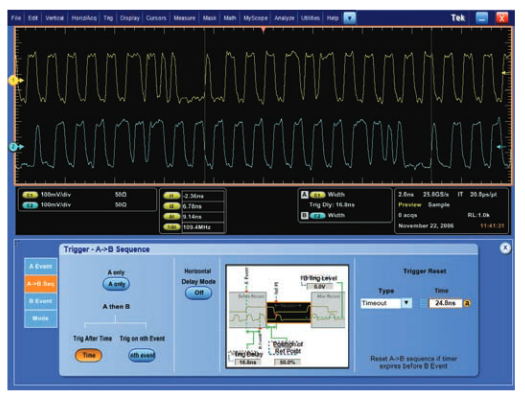Select the C1 channel badge in vertical readout

30,195
